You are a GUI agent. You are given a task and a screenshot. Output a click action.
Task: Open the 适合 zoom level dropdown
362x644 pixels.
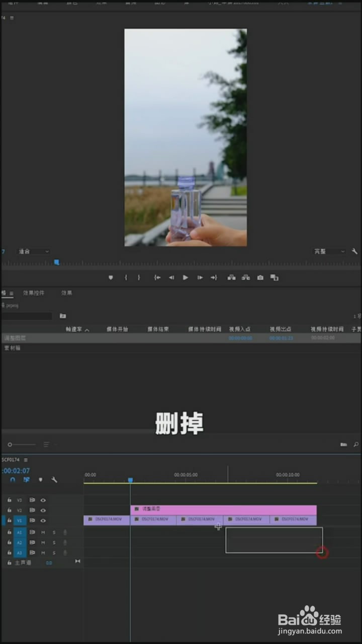coord(34,251)
